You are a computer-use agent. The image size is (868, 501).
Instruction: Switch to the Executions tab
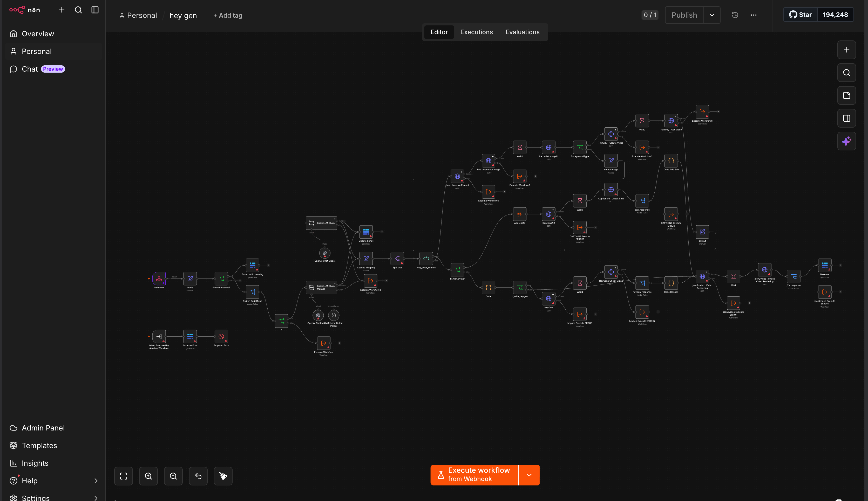476,32
